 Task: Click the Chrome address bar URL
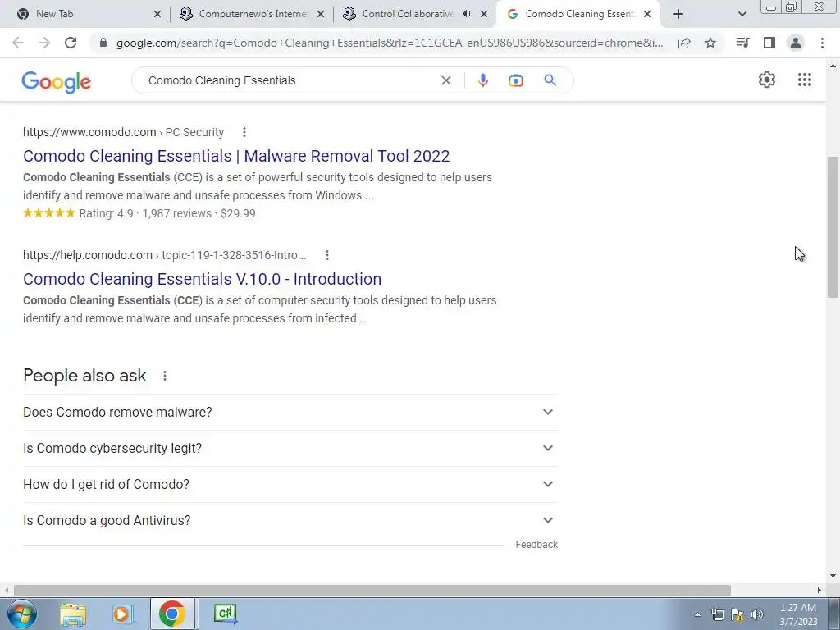(390, 43)
